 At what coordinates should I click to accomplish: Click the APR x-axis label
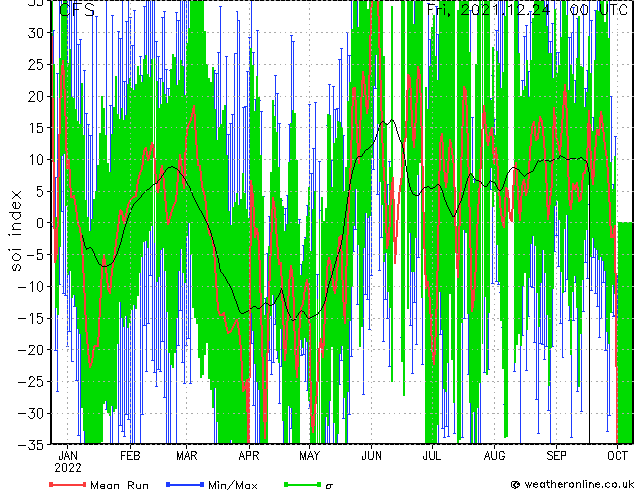click(249, 456)
